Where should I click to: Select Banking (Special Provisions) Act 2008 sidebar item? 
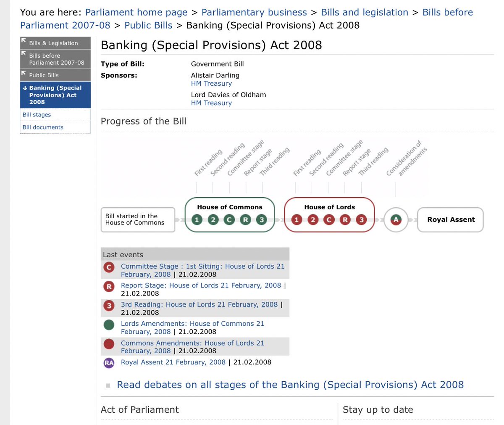55,95
